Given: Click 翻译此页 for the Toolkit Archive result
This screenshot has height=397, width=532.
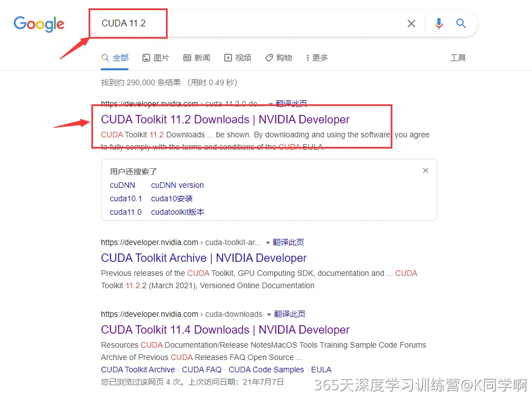Looking at the screenshot, I should [288, 242].
